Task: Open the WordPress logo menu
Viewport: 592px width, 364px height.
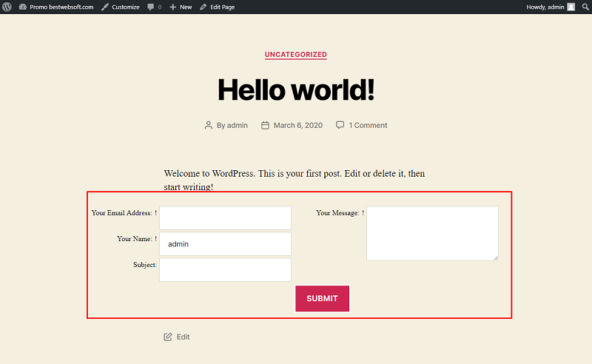Action: [x=7, y=7]
